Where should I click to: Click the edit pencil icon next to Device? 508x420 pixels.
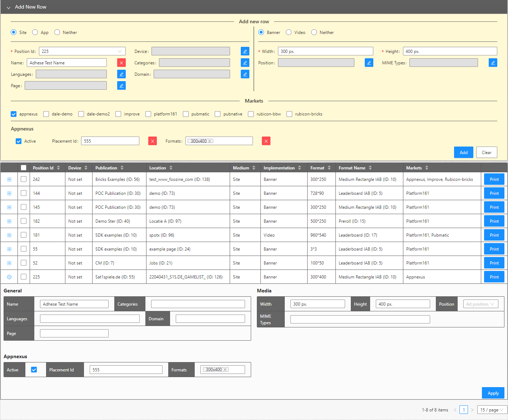pos(245,51)
